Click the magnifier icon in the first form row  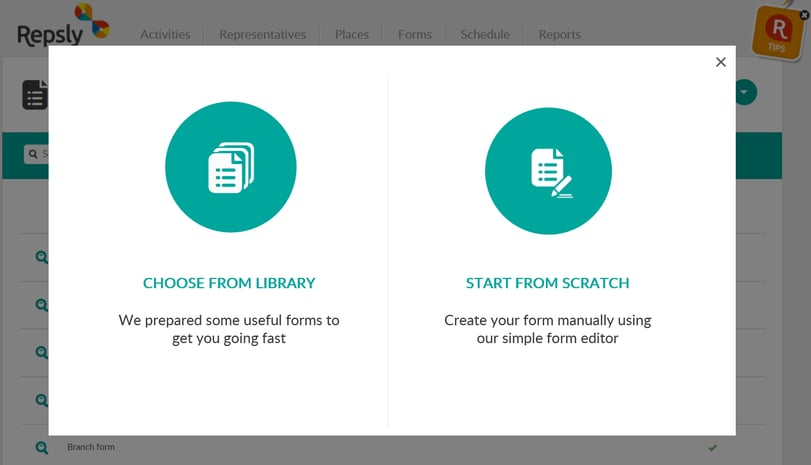(41, 257)
